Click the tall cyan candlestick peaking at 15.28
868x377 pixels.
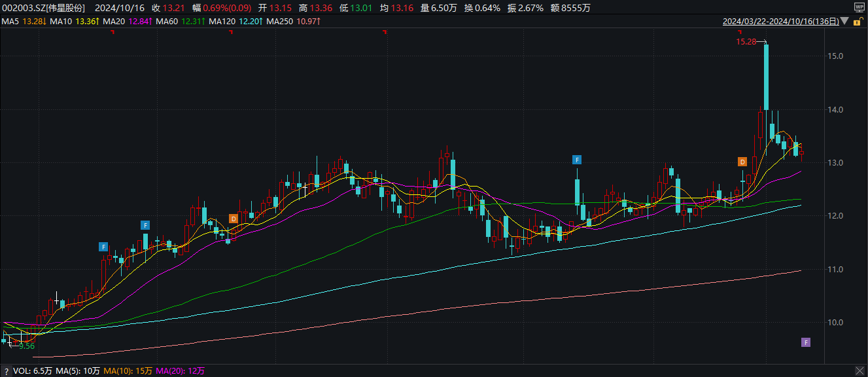(766, 77)
